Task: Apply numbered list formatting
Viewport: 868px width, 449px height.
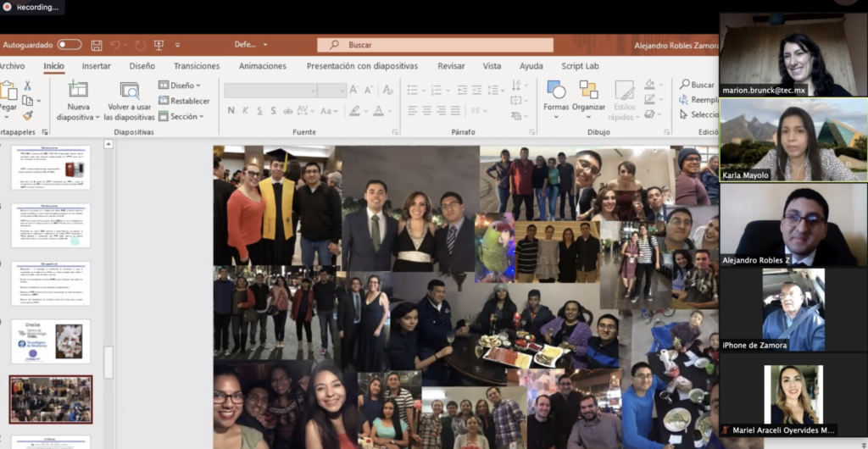Action: pos(437,90)
